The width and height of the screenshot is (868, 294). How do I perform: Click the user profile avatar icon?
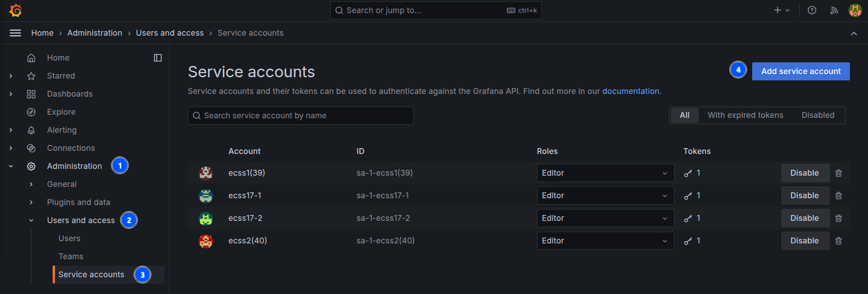(x=855, y=10)
